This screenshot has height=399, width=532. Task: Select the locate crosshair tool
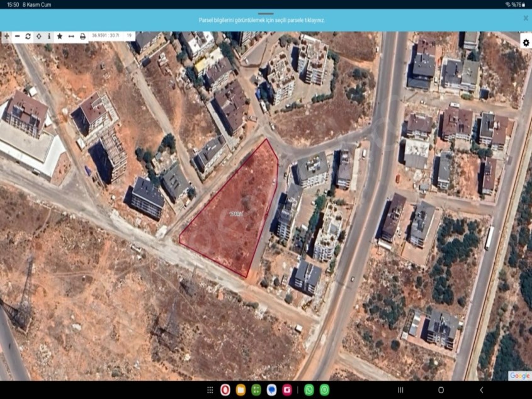click(x=38, y=37)
